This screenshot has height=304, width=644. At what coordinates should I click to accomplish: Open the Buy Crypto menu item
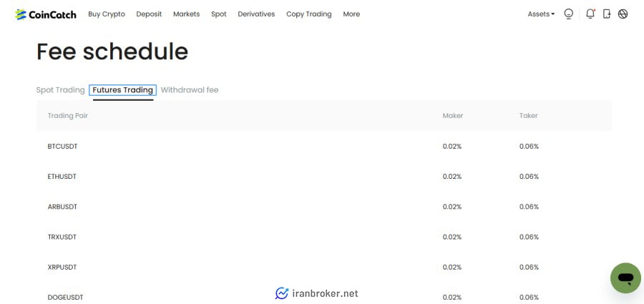107,14
